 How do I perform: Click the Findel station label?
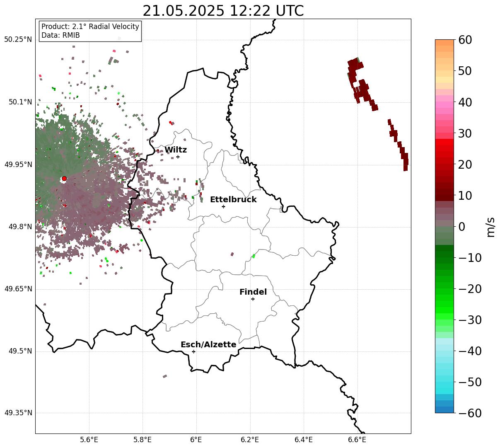pos(253,292)
